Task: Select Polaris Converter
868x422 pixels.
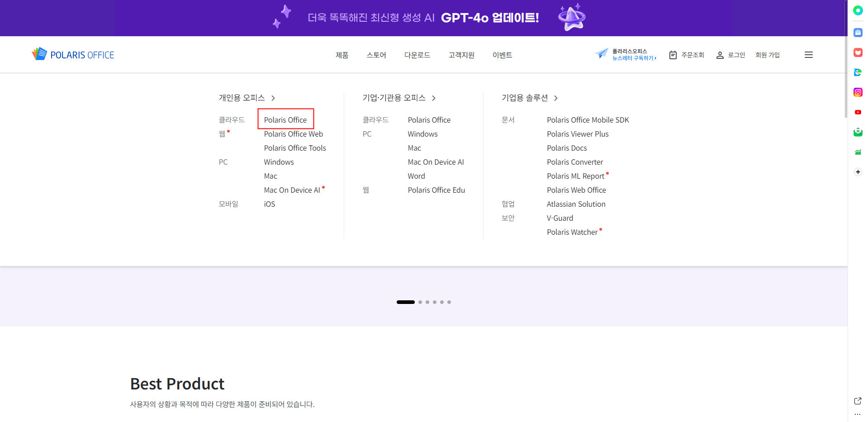Action: tap(575, 162)
